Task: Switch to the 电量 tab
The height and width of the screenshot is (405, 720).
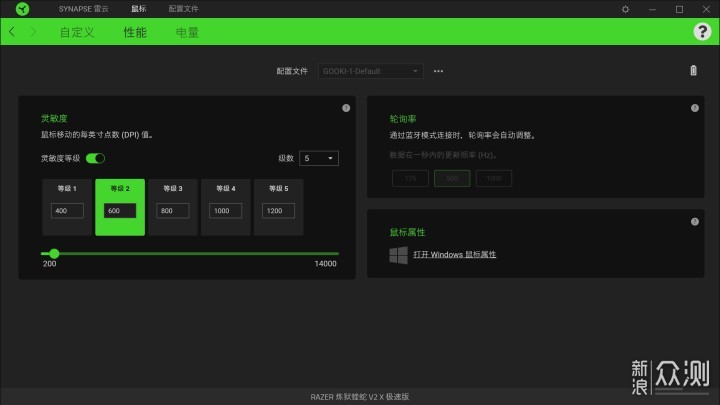Action: (187, 32)
